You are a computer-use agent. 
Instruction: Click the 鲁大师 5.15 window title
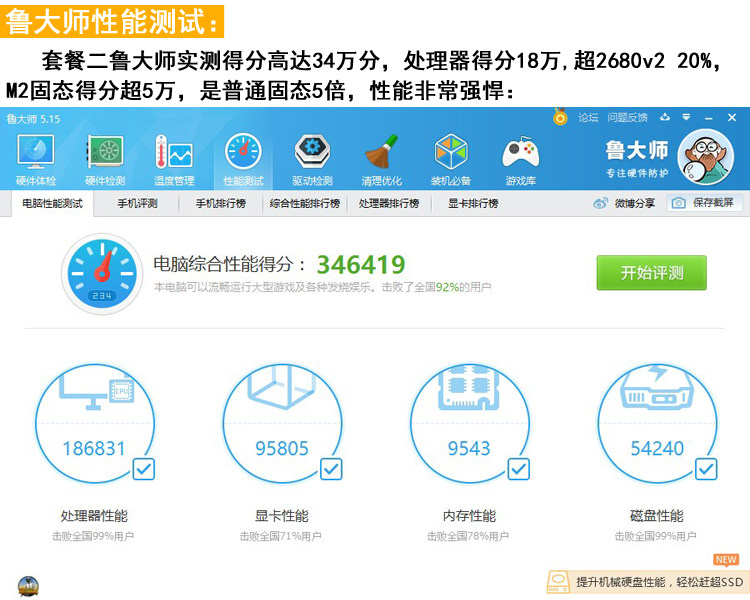click(x=33, y=119)
